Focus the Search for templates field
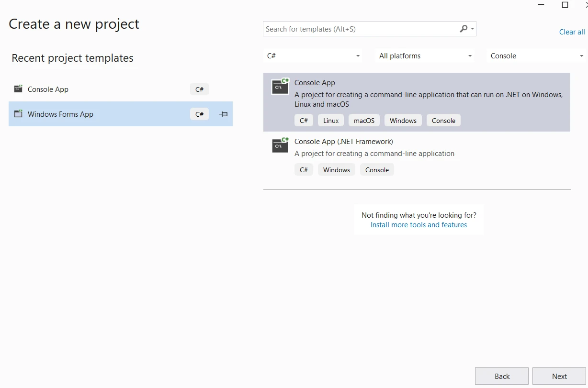This screenshot has width=588, height=388. pos(359,29)
